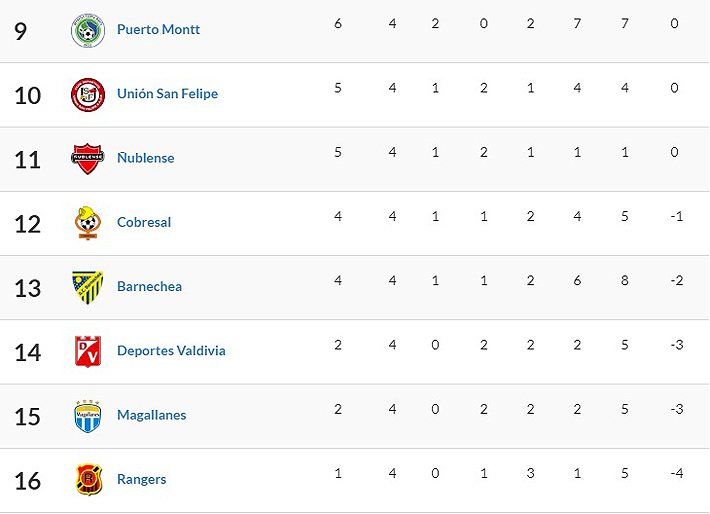Click Barnechea's goal difference value -2

point(676,280)
